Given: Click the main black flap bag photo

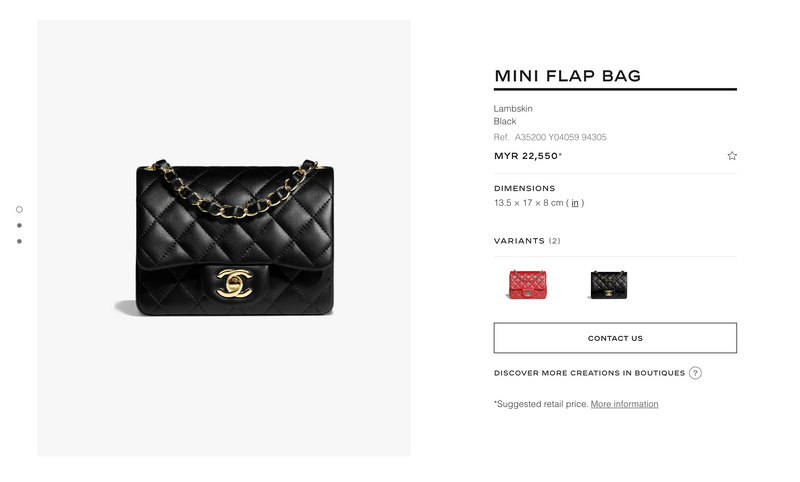Looking at the screenshot, I should 224,238.
